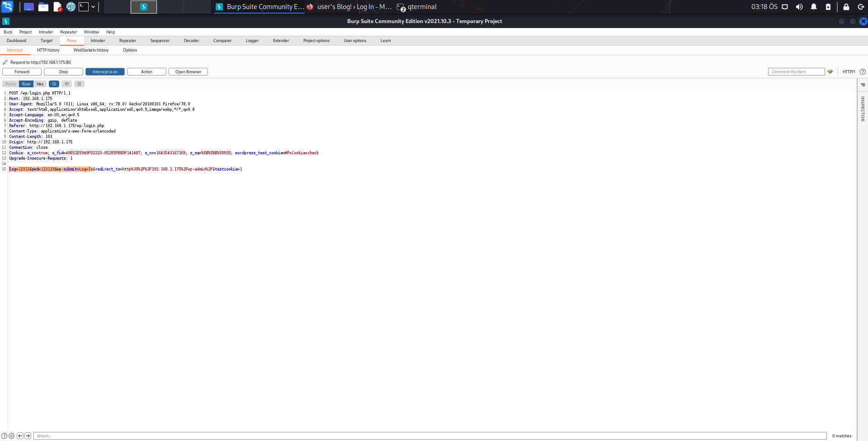Open the Action dropdown button
868x441 pixels.
click(x=146, y=72)
